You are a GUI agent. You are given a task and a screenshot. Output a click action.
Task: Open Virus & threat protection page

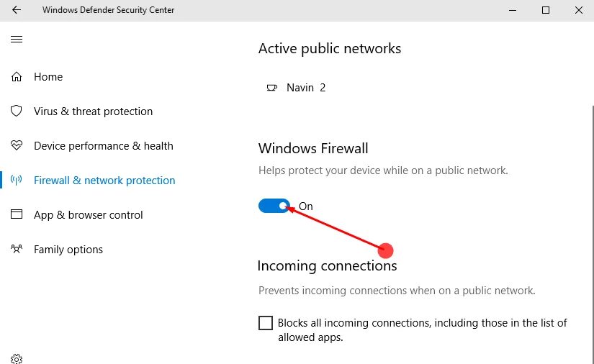(93, 112)
